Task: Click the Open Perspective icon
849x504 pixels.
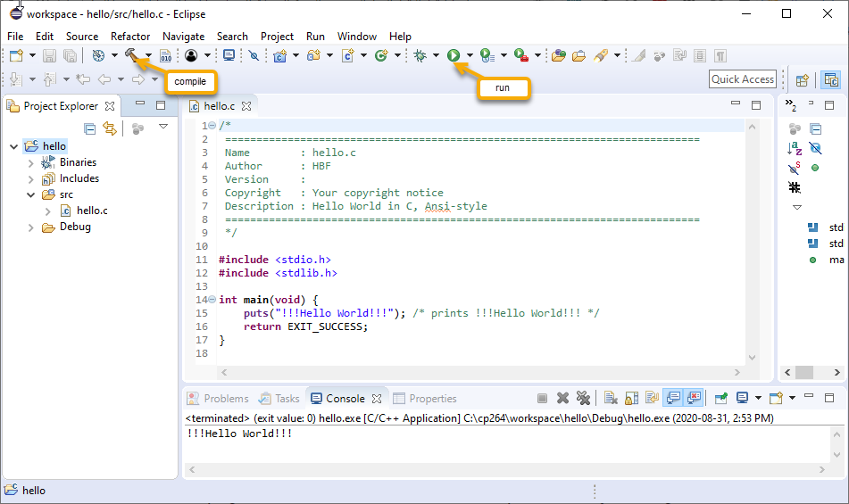Action: click(x=803, y=80)
